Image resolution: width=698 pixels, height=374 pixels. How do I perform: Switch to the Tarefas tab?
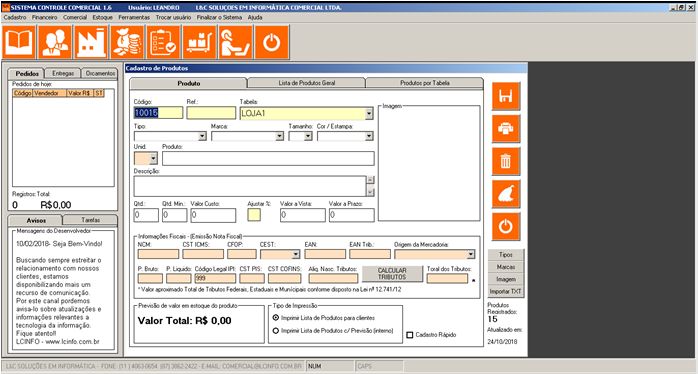pyautogui.click(x=90, y=220)
